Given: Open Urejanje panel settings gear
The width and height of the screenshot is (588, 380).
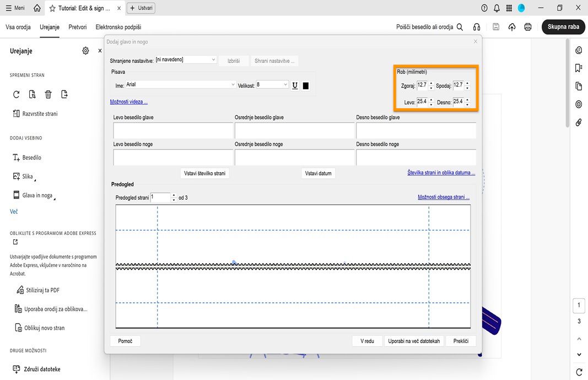Looking at the screenshot, I should click(x=85, y=51).
